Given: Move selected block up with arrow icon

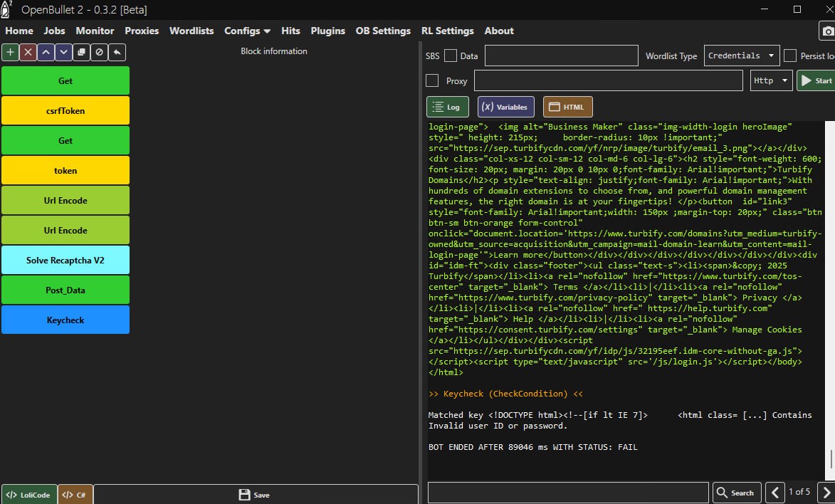Looking at the screenshot, I should tap(46, 52).
